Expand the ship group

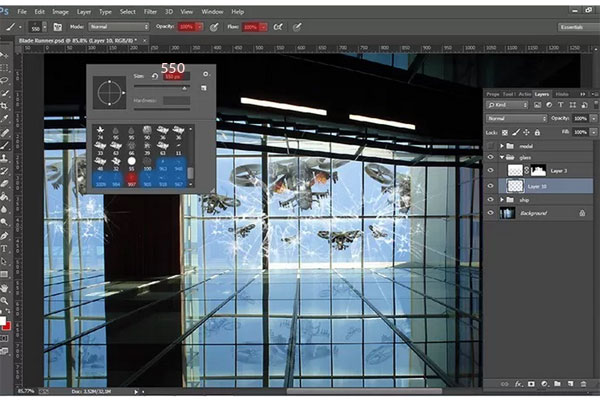coord(502,200)
